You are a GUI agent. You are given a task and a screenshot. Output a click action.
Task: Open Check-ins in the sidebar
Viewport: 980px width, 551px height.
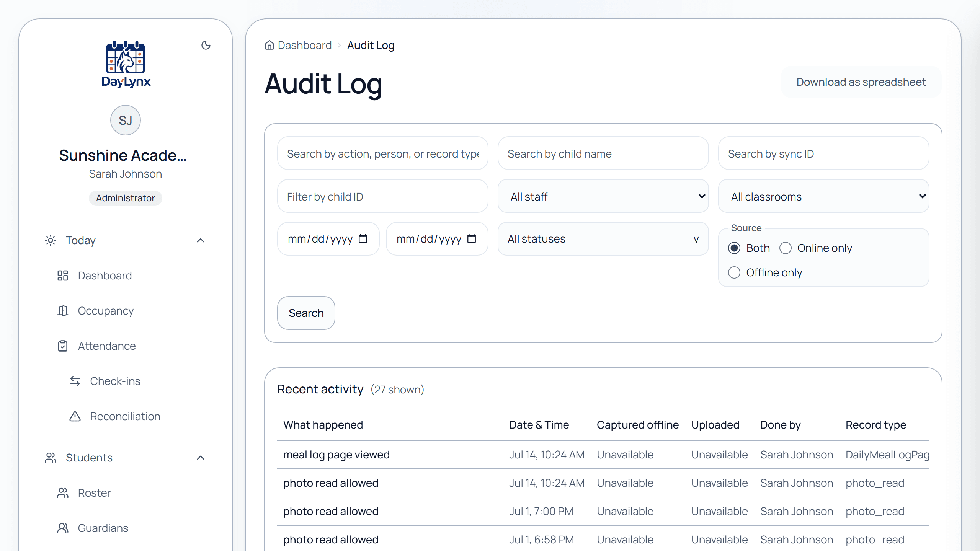tap(115, 381)
